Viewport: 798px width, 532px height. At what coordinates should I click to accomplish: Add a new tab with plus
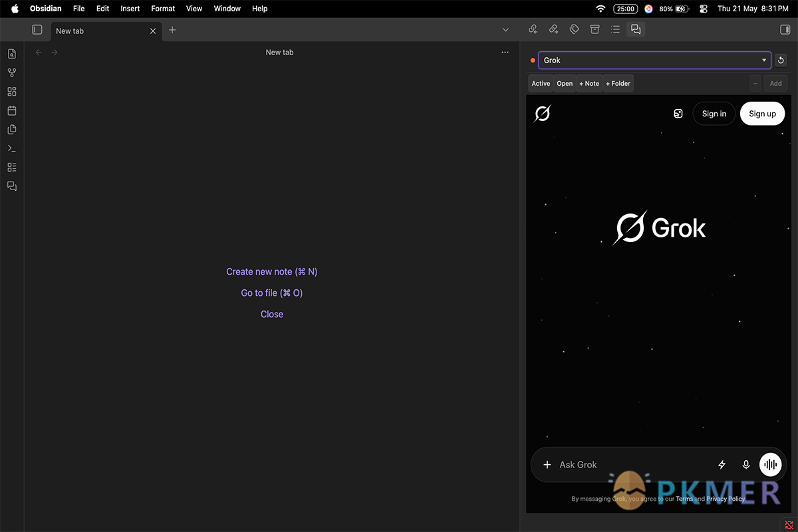(x=172, y=30)
